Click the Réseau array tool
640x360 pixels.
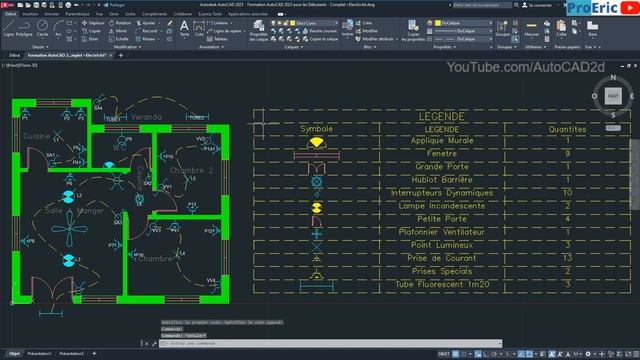pos(146,39)
